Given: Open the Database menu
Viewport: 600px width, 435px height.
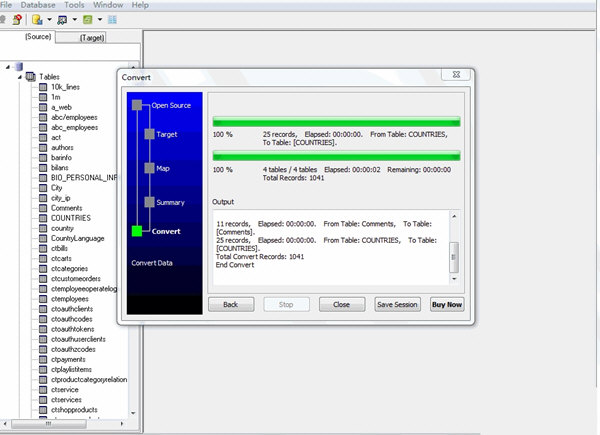Looking at the screenshot, I should pos(38,5).
